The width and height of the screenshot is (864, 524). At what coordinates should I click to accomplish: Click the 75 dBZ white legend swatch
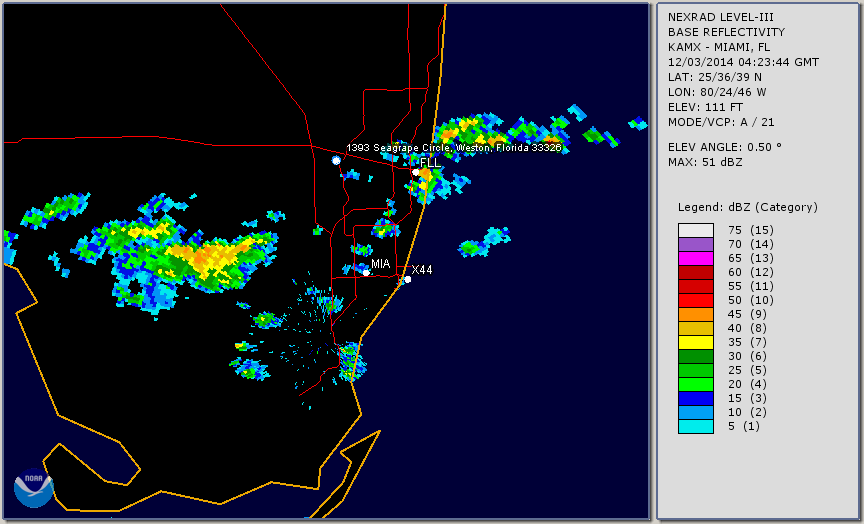pyautogui.click(x=696, y=230)
